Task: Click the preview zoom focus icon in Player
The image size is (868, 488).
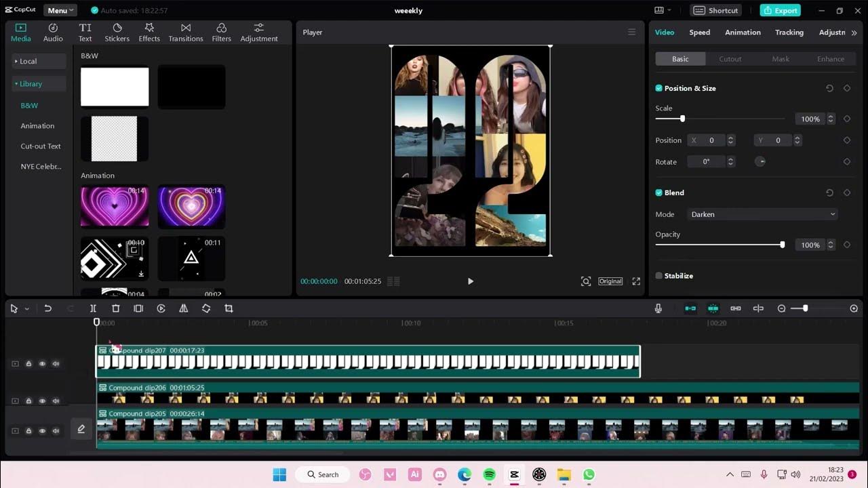Action: coord(586,281)
